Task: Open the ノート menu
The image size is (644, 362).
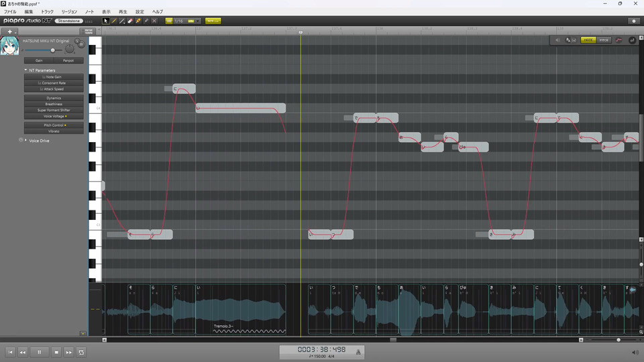Action: pyautogui.click(x=89, y=12)
